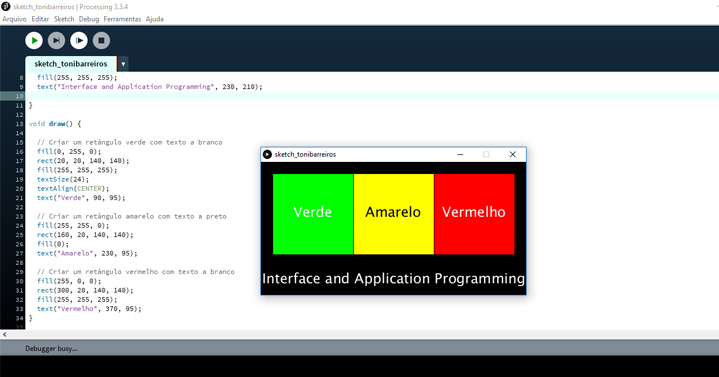The image size is (719, 377).
Task: Click the yellow Amarelo rectangle
Action: (x=393, y=214)
